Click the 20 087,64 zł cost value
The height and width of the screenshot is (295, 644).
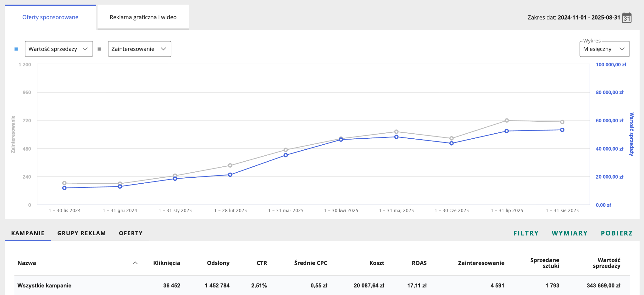click(x=369, y=286)
